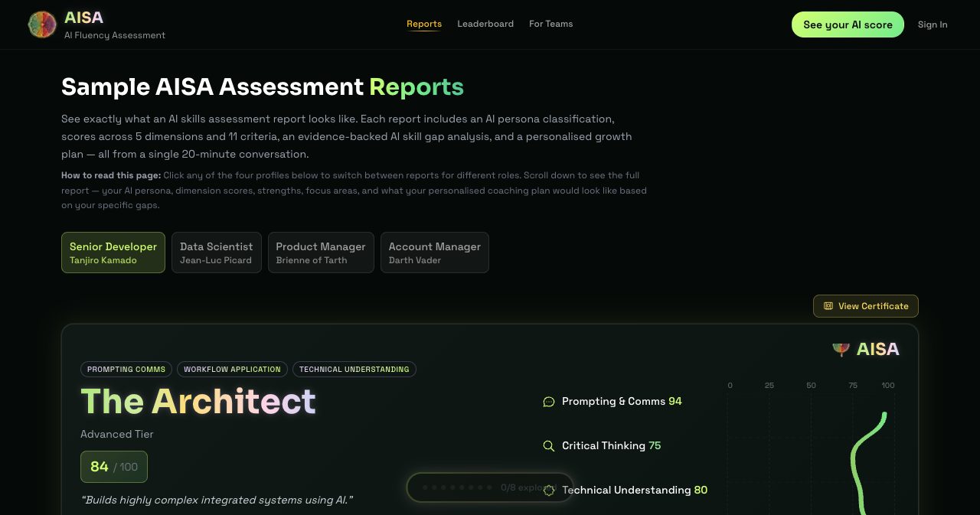980x515 pixels.
Task: Click the AI Fluency Assessment tagline
Action: 115,35
